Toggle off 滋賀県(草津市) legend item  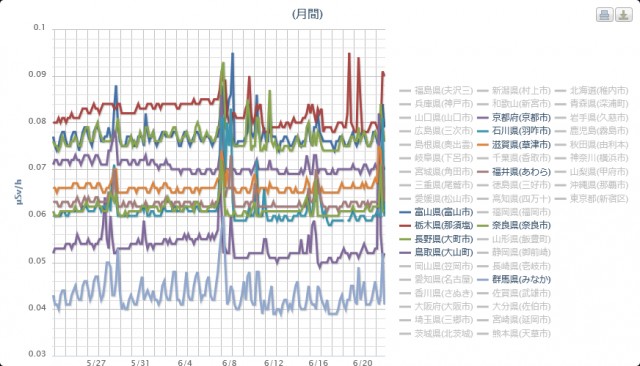tap(514, 144)
